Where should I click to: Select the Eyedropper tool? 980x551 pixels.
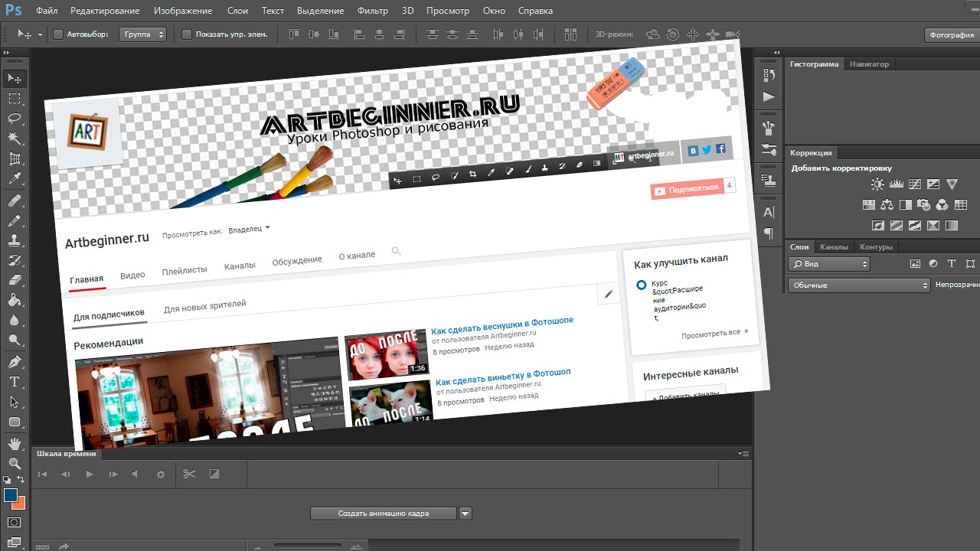15,179
